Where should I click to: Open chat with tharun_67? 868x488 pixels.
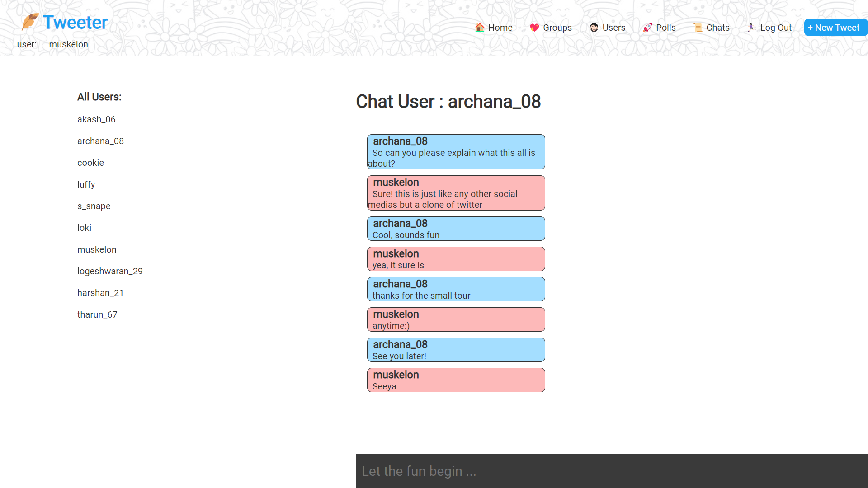[x=97, y=314]
